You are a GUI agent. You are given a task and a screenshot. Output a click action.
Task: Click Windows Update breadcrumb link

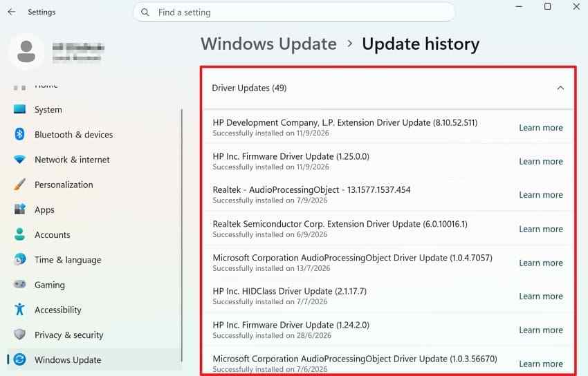[268, 44]
